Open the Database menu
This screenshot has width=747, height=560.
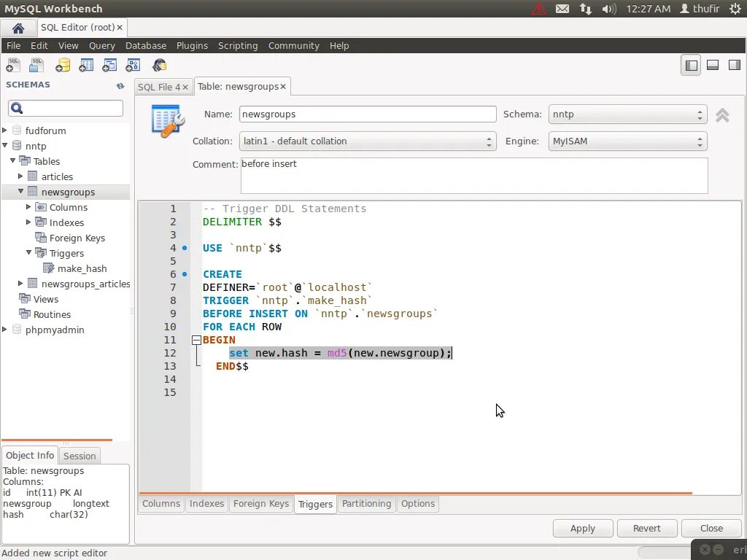pos(146,46)
